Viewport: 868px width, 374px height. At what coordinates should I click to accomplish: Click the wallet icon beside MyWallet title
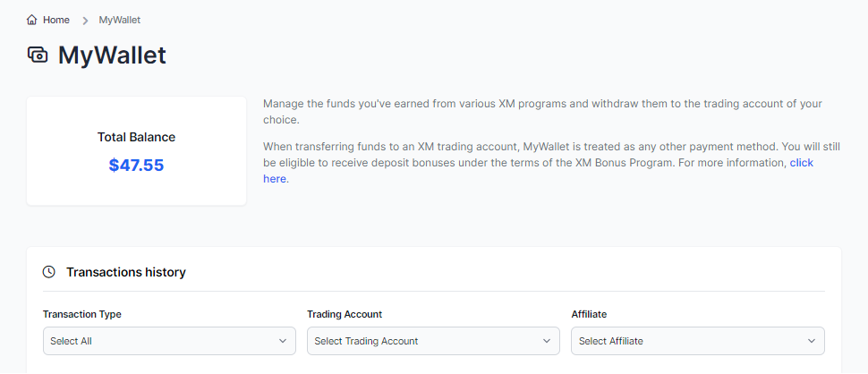tap(38, 55)
